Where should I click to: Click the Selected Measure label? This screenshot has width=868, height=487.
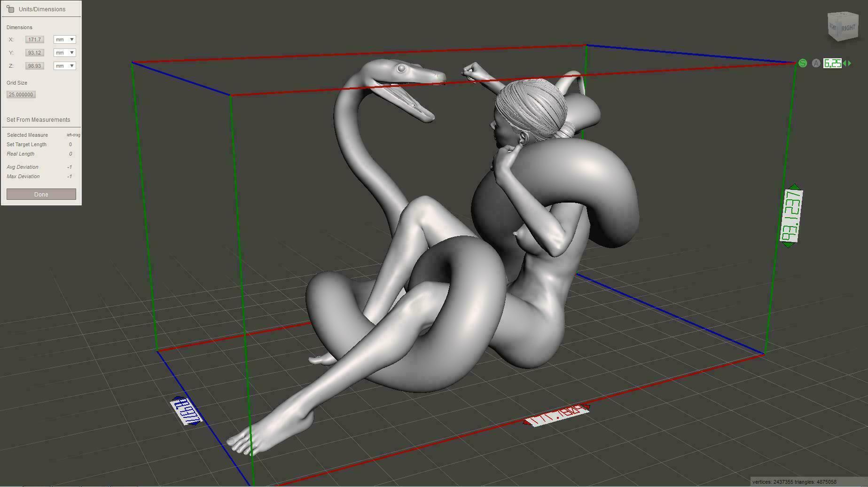27,135
